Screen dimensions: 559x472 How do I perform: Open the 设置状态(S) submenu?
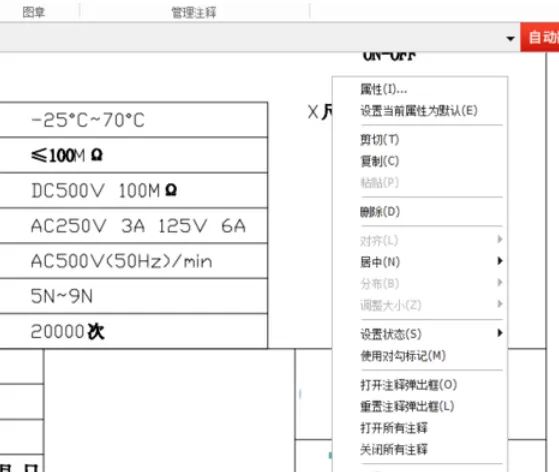[x=420, y=334]
